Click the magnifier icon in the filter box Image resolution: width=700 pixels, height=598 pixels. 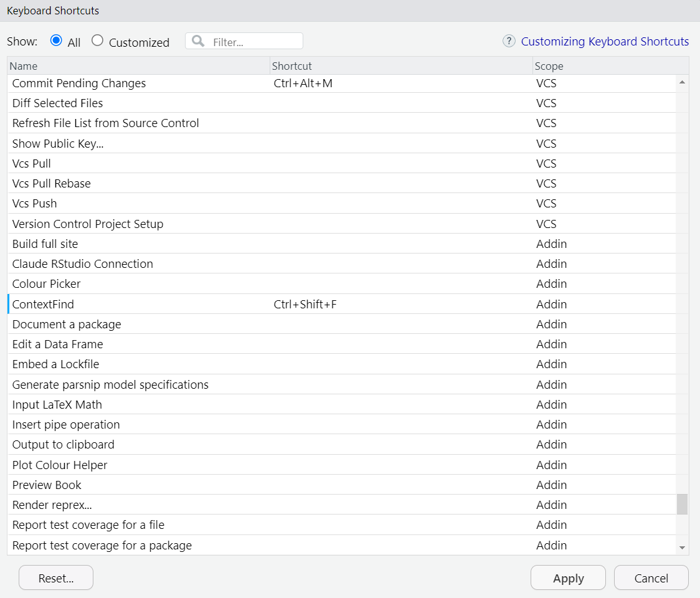198,41
